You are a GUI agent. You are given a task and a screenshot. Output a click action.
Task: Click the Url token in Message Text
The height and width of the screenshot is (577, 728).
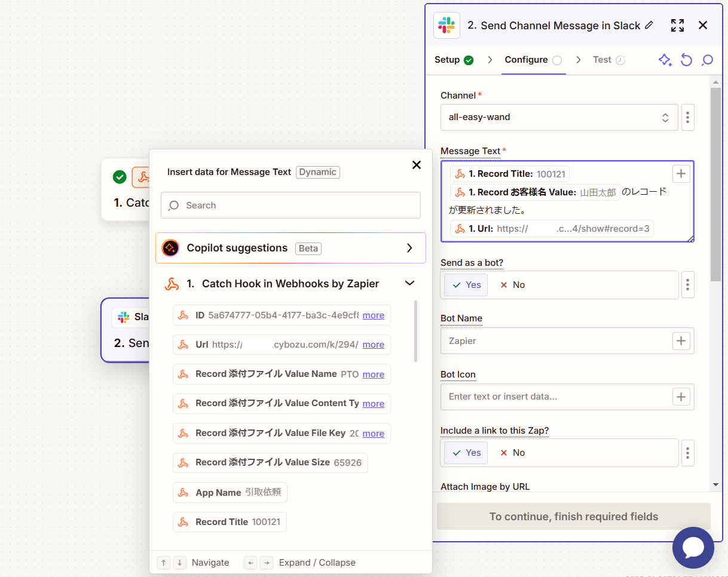pos(552,229)
